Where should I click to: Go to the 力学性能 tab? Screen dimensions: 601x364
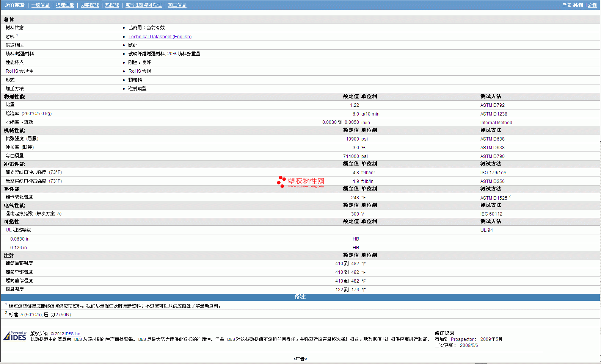click(x=89, y=5)
